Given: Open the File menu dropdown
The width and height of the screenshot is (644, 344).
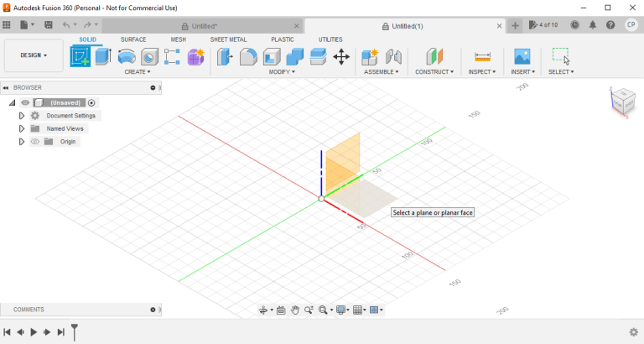Looking at the screenshot, I should [x=27, y=25].
